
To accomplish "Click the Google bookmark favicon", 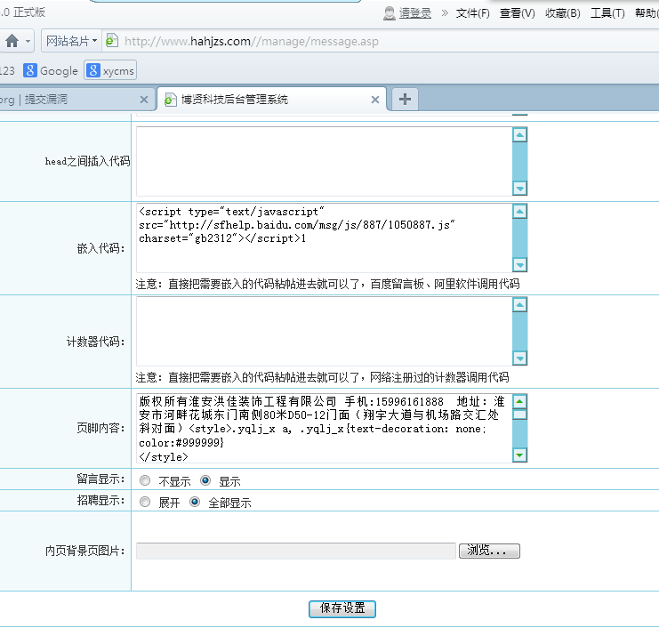I will click(x=30, y=70).
